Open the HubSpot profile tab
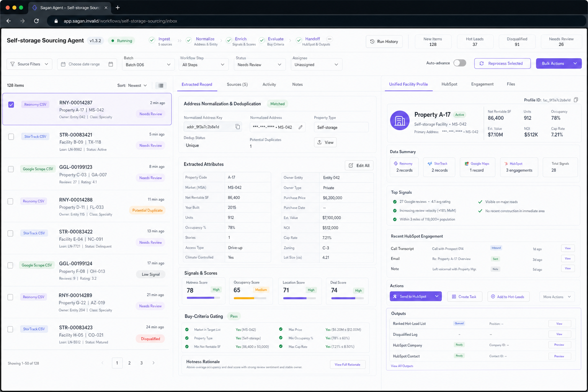Screen dimensions: 588x392 click(x=449, y=84)
